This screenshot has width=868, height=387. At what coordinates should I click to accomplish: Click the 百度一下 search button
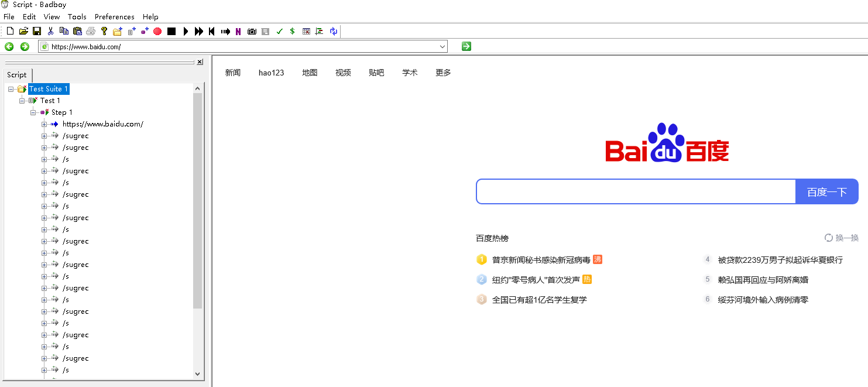(827, 192)
